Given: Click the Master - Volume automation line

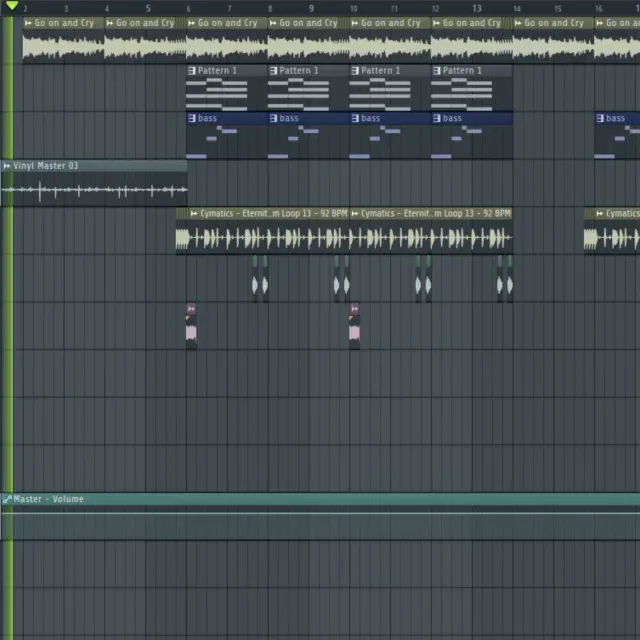Looking at the screenshot, I should (x=320, y=513).
